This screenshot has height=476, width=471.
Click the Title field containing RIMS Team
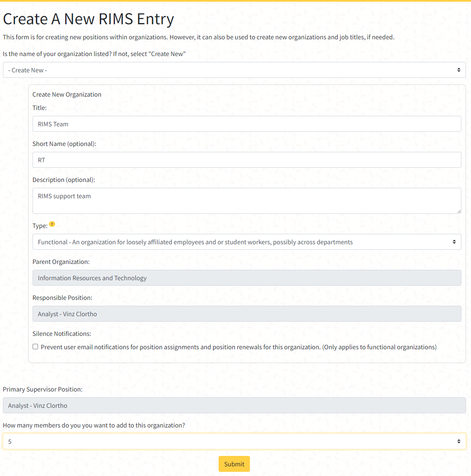pyautogui.click(x=247, y=124)
